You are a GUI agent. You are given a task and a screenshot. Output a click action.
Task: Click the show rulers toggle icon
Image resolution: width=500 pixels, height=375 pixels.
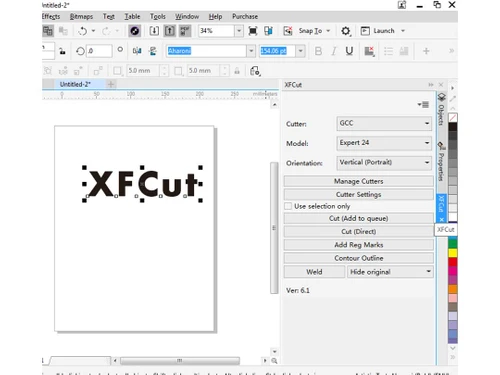[268, 31]
